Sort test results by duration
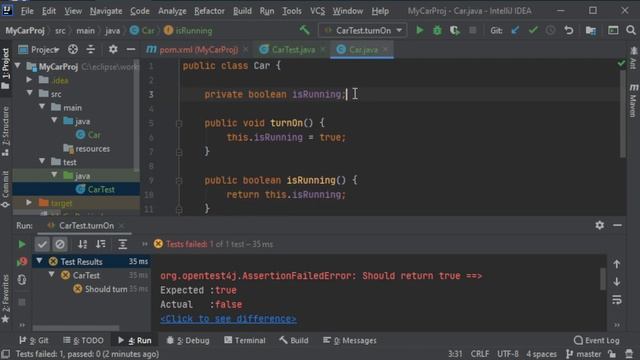This screenshot has width=640, height=360. tap(100, 244)
